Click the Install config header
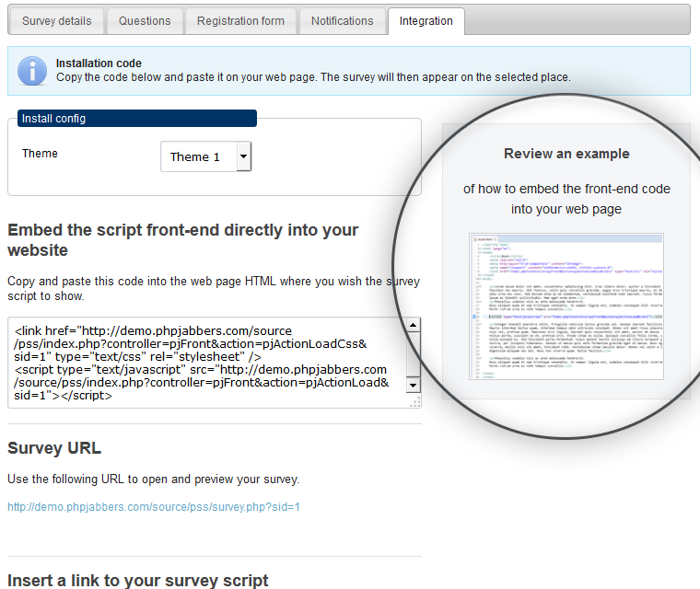Viewport: 700px width, 589px height. pyautogui.click(x=137, y=118)
